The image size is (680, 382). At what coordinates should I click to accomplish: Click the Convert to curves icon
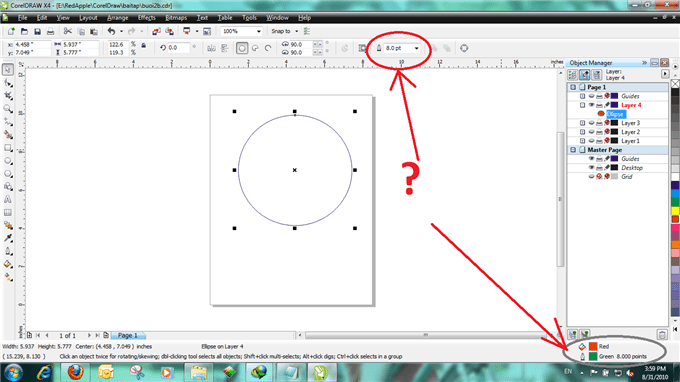(x=464, y=48)
